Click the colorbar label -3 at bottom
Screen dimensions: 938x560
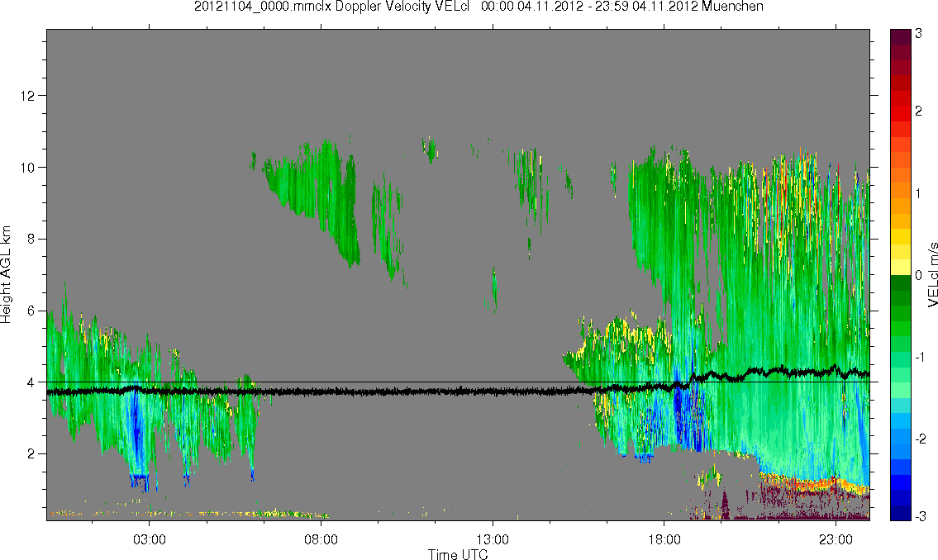[x=919, y=516]
